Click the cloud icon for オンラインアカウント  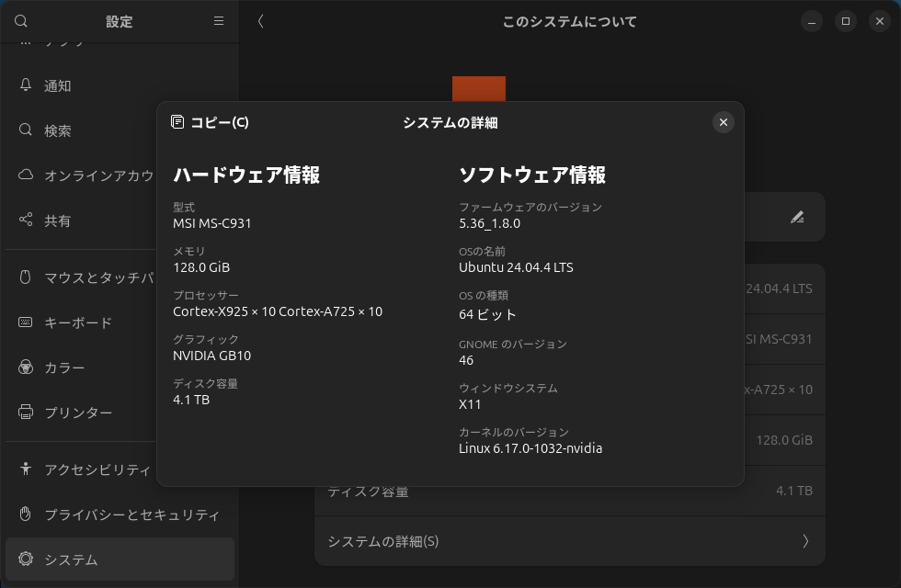pyautogui.click(x=26, y=175)
